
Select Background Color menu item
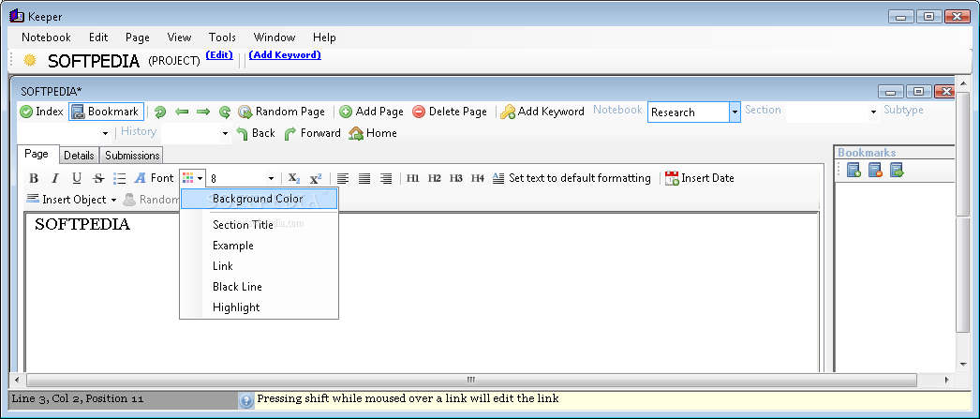click(x=259, y=199)
